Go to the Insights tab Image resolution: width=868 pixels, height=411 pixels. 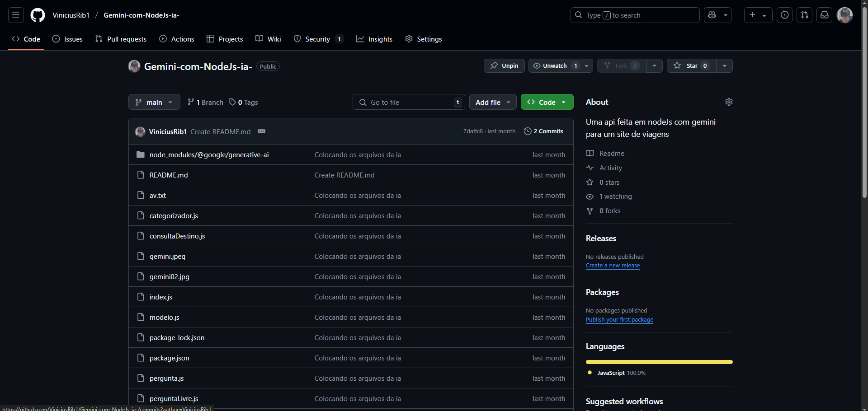(374, 39)
